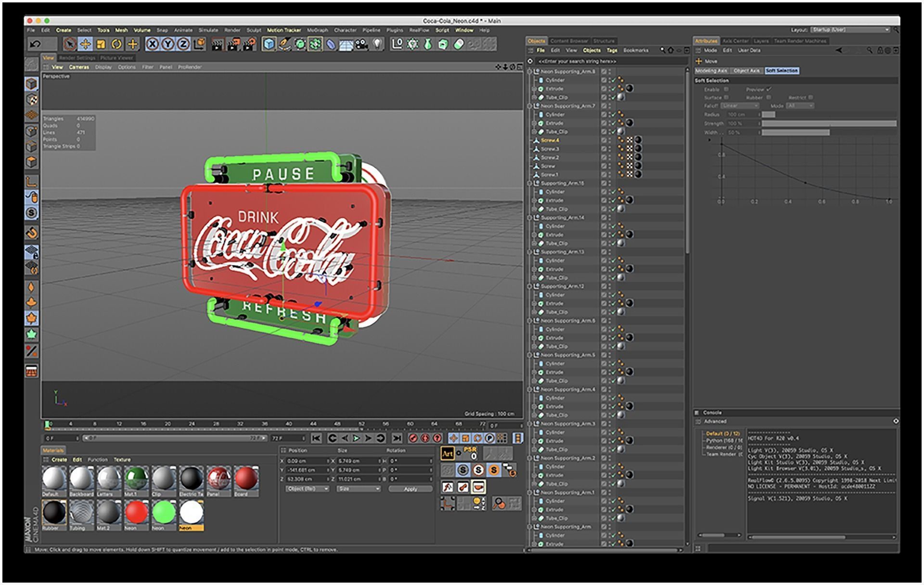Toggle the X axis lock
The width and height of the screenshot is (924, 585).
point(152,44)
